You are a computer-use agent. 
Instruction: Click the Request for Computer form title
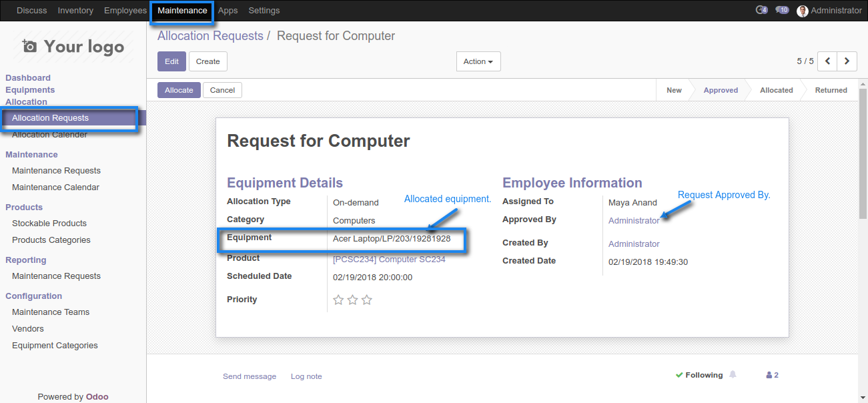coord(318,141)
